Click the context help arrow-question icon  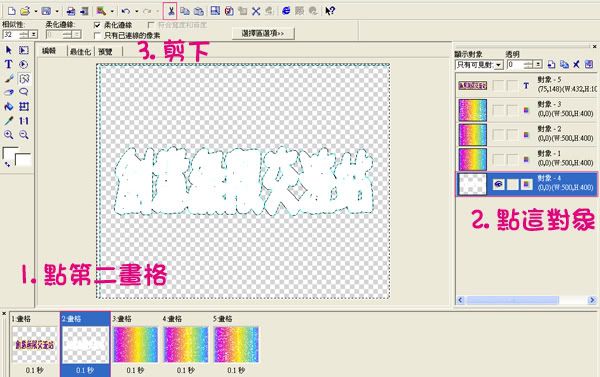330,11
